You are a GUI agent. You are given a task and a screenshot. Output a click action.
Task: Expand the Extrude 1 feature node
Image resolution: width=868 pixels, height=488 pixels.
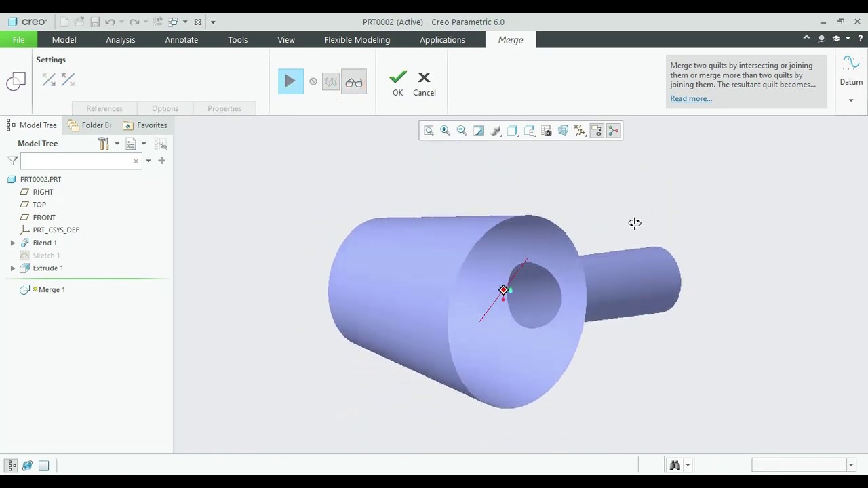coord(13,268)
